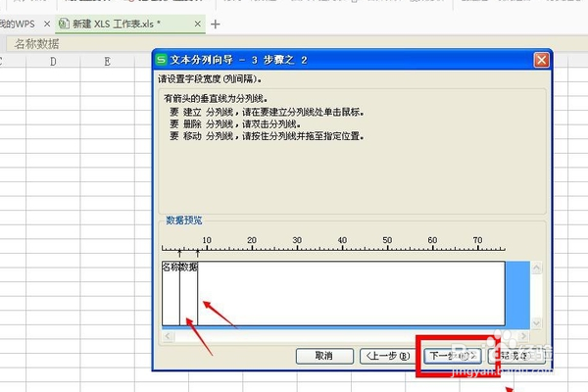Click ruler mark 60 in data preview
Image resolution: width=588 pixels, height=392 pixels.
coord(432,240)
